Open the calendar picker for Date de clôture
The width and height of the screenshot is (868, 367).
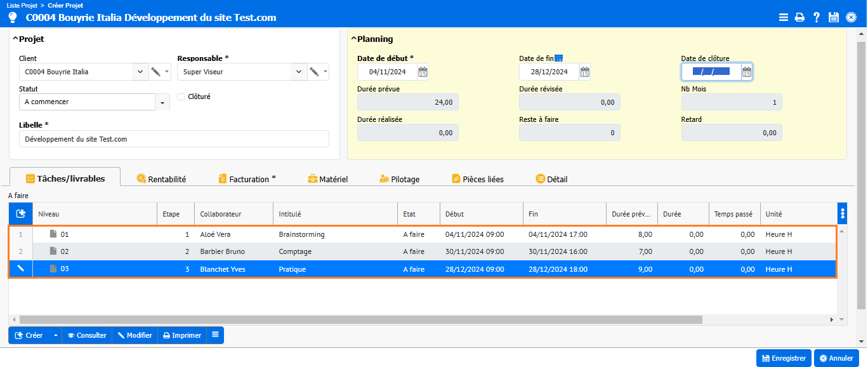[x=747, y=72]
